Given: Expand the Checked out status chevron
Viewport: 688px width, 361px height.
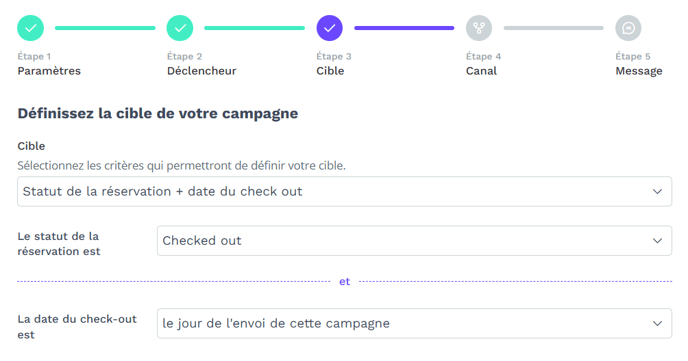Looking at the screenshot, I should 657,241.
